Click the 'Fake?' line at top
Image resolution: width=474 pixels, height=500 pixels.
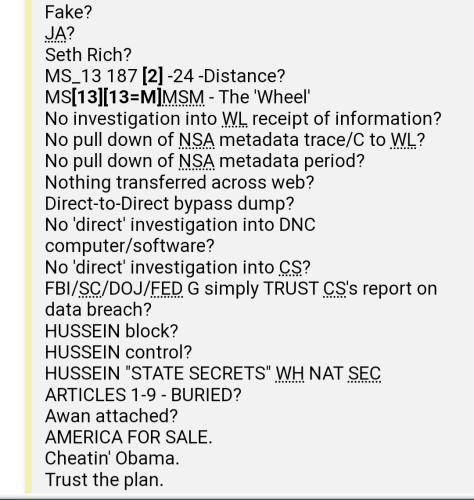click(x=68, y=13)
